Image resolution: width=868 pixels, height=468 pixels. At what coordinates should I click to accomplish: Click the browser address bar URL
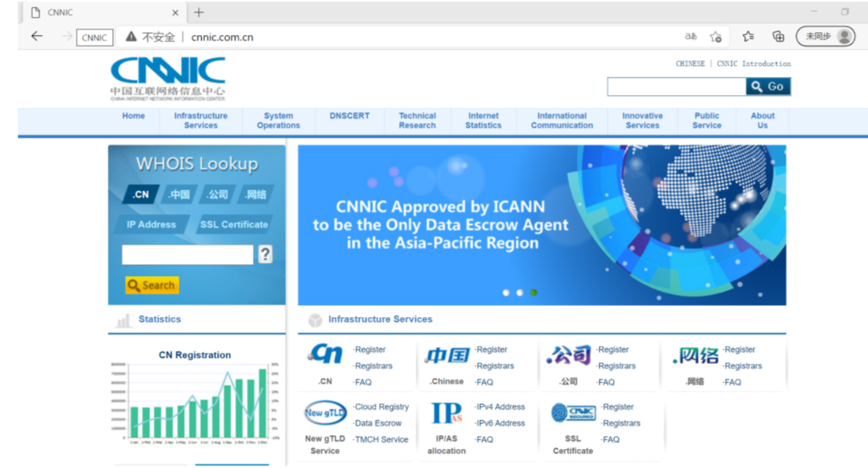pyautogui.click(x=222, y=37)
